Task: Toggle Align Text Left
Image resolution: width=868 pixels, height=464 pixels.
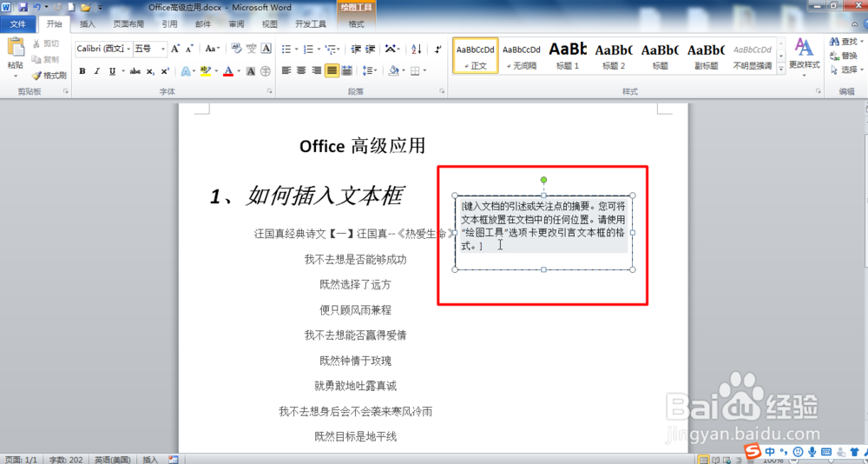Action: pyautogui.click(x=286, y=70)
